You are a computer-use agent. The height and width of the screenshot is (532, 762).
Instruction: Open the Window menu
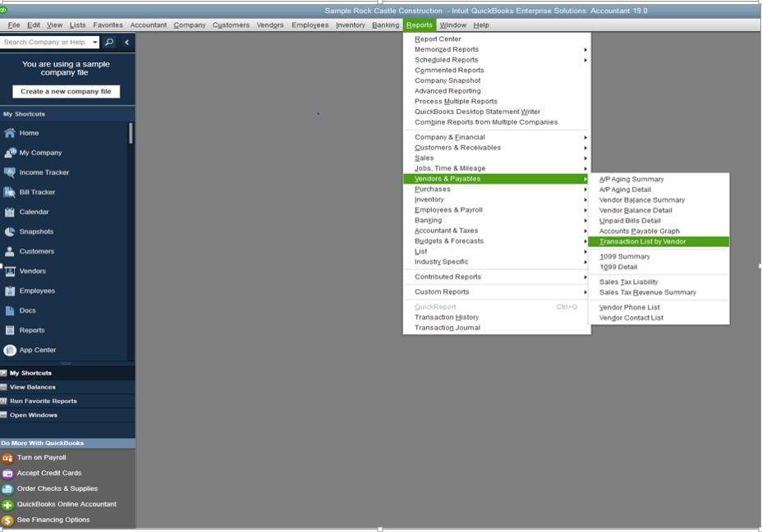(x=453, y=25)
